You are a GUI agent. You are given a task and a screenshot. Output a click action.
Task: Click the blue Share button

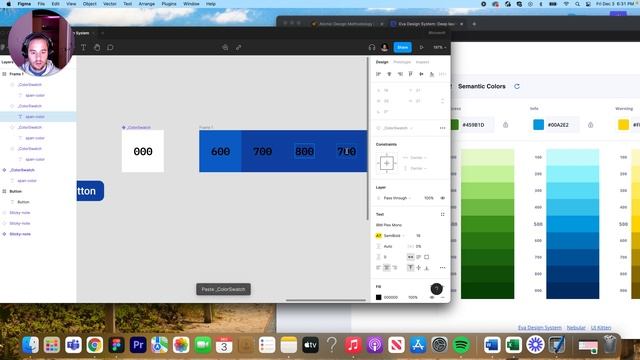pyautogui.click(x=402, y=47)
